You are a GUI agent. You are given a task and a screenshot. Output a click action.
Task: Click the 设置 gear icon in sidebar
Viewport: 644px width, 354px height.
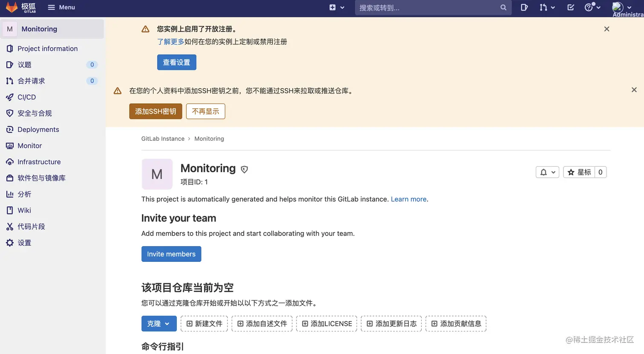[10, 243]
